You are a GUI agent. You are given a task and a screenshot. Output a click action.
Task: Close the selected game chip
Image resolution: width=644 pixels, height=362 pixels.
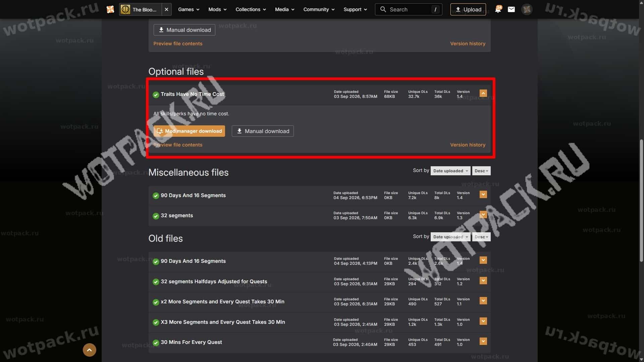pyautogui.click(x=166, y=9)
